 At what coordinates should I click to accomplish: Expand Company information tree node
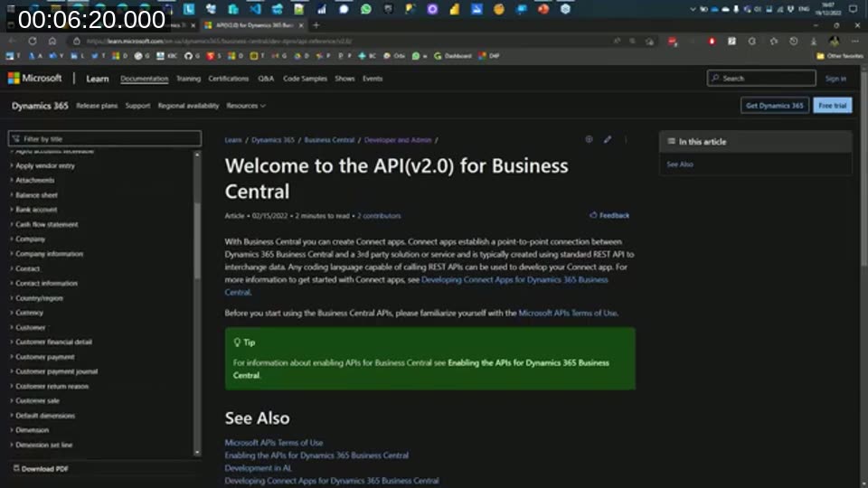(12, 253)
